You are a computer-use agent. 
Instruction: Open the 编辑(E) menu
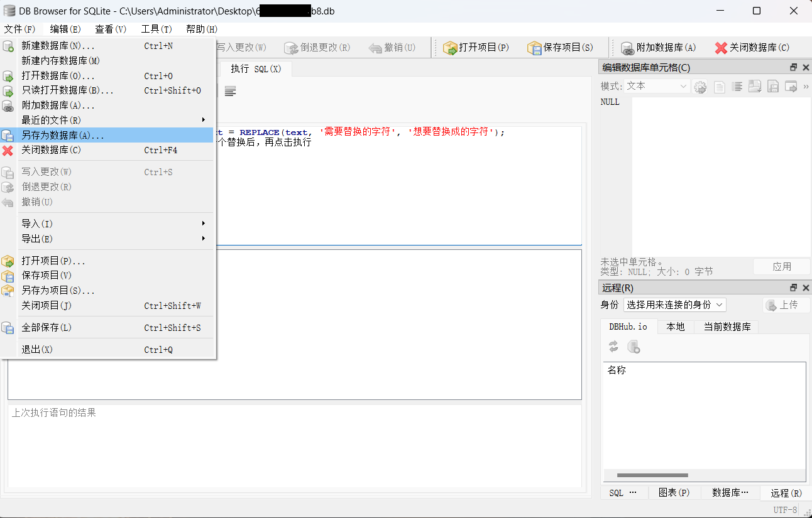(65, 30)
